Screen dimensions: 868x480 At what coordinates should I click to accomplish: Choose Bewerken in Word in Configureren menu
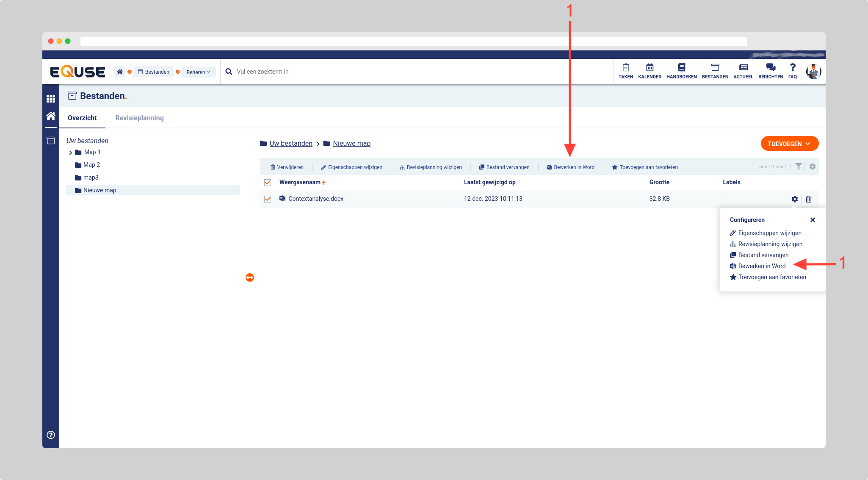pos(757,266)
